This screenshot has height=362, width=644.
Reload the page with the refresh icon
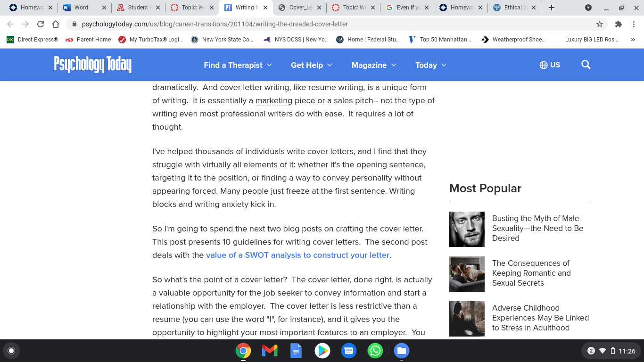coord(41,24)
